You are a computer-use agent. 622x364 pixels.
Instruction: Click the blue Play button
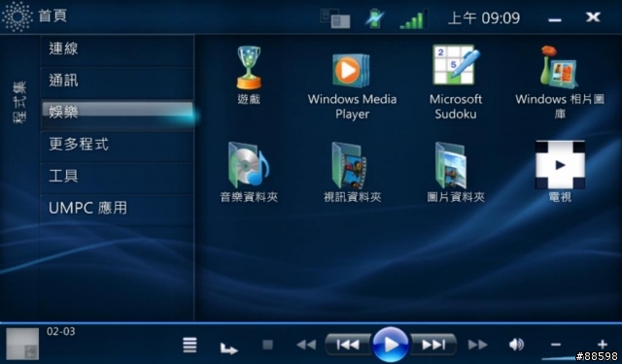tap(391, 345)
